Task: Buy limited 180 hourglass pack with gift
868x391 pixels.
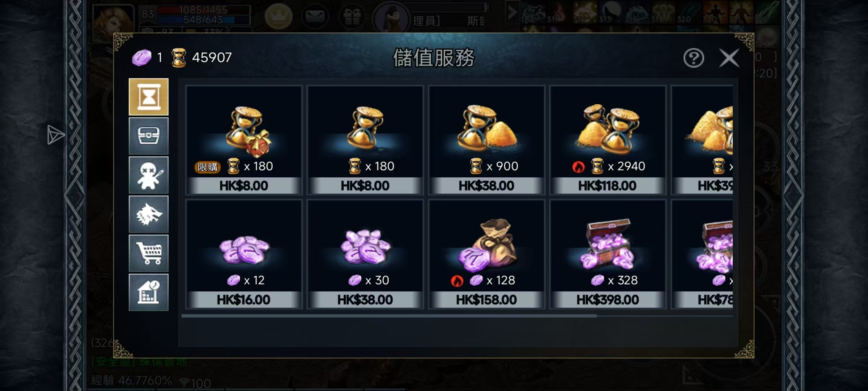Action: pos(244,140)
